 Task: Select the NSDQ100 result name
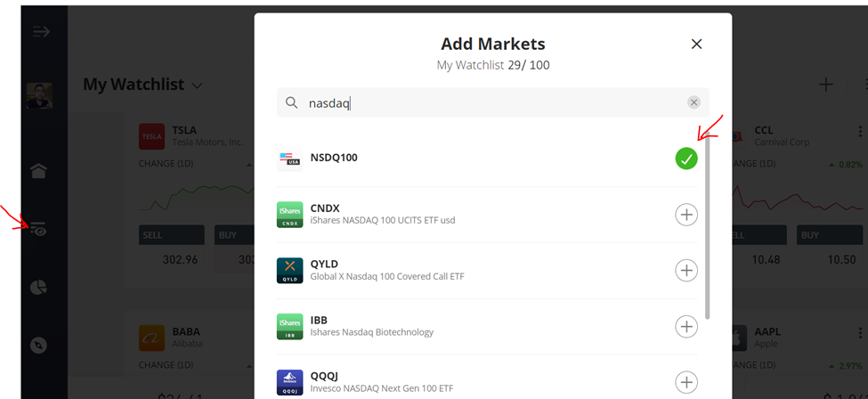click(334, 158)
